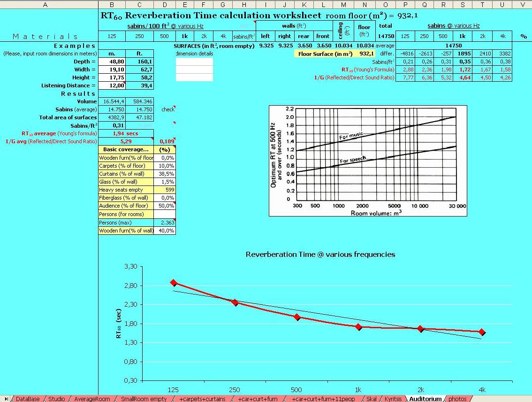Click the Basic coverage header cell
The width and height of the screenshot is (532, 402).
click(x=126, y=149)
